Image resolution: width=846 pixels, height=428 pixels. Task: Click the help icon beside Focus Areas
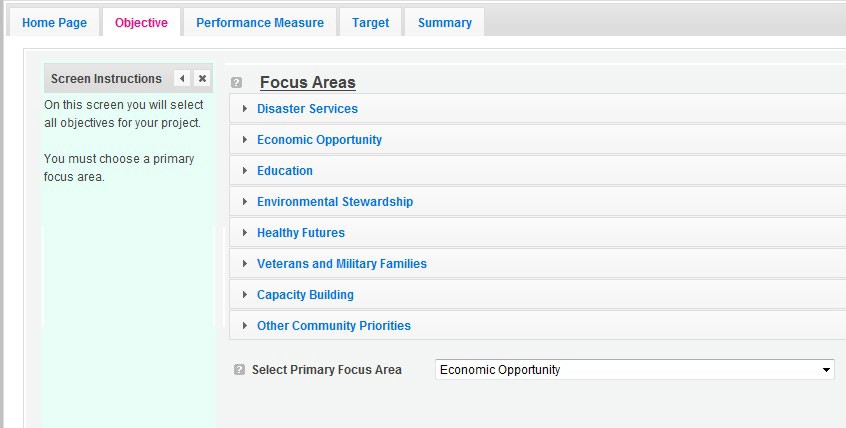[x=236, y=83]
